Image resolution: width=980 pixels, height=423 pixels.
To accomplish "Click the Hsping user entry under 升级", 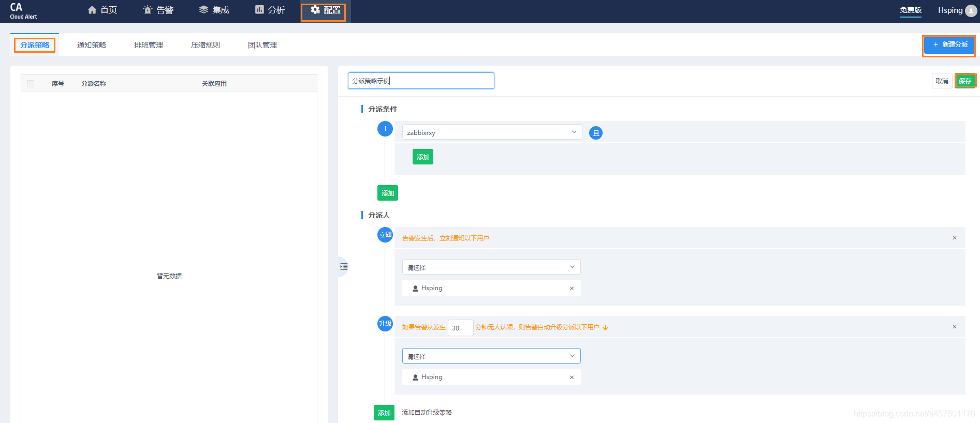I will point(491,377).
